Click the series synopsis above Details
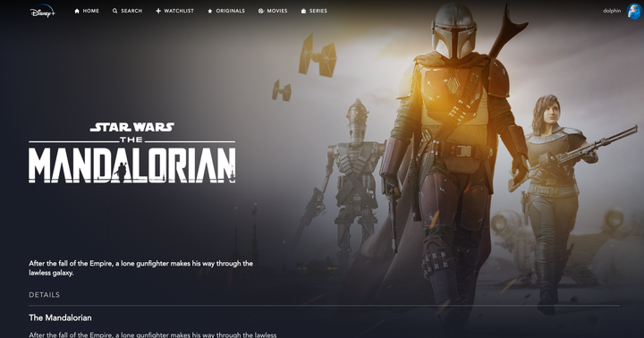644x338 pixels. click(141, 268)
